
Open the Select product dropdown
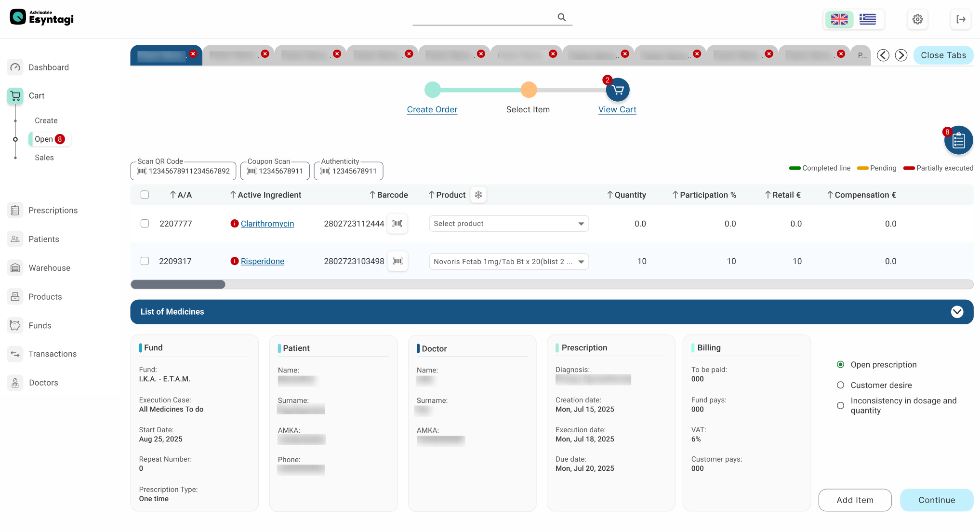(509, 224)
